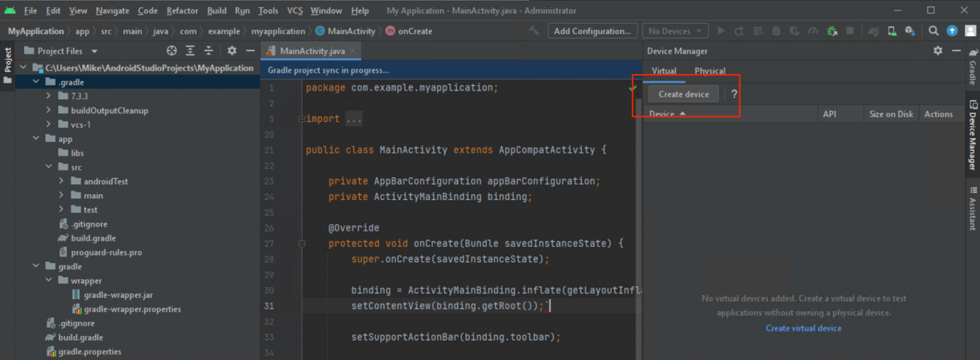980x360 pixels.
Task: Open the No Devices dropdown
Action: [675, 31]
